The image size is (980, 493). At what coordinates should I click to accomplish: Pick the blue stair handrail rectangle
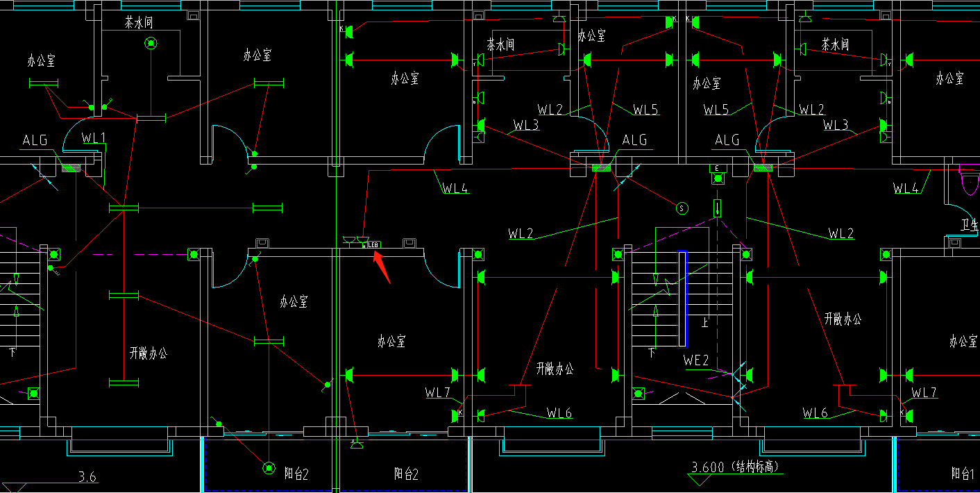tap(682, 299)
